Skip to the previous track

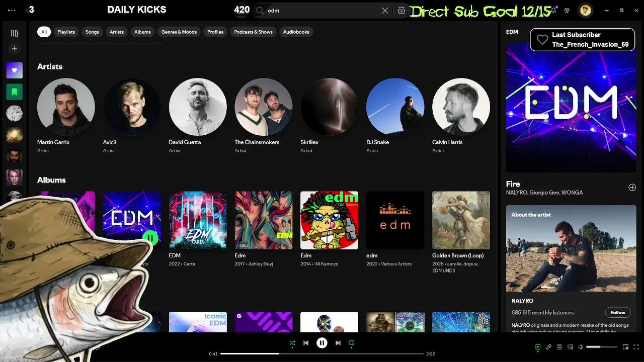pyautogui.click(x=306, y=343)
